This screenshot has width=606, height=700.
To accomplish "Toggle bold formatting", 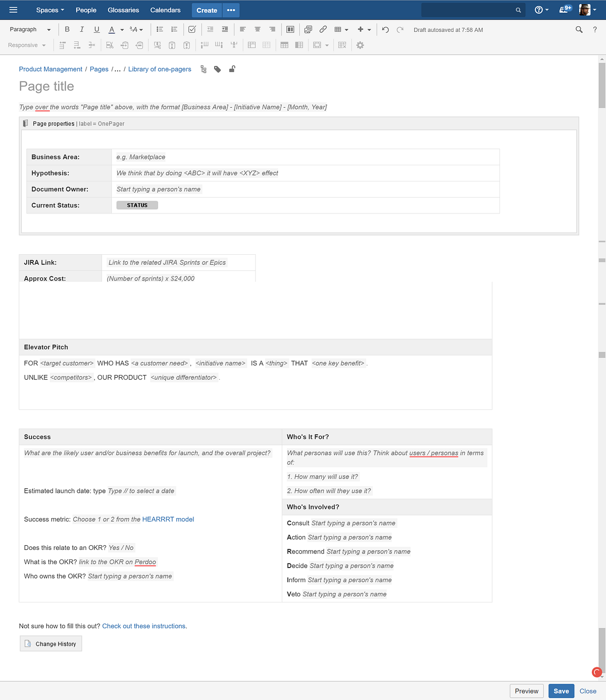I will coord(67,29).
